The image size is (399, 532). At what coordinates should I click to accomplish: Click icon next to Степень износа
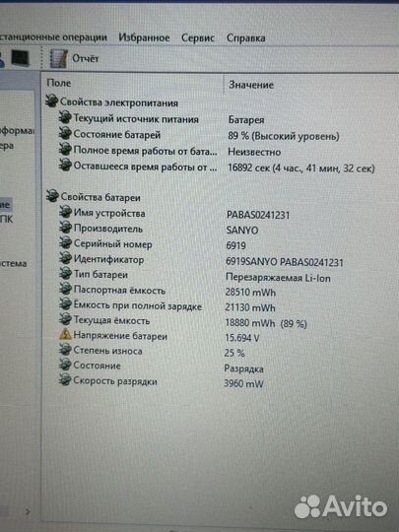[65, 350]
